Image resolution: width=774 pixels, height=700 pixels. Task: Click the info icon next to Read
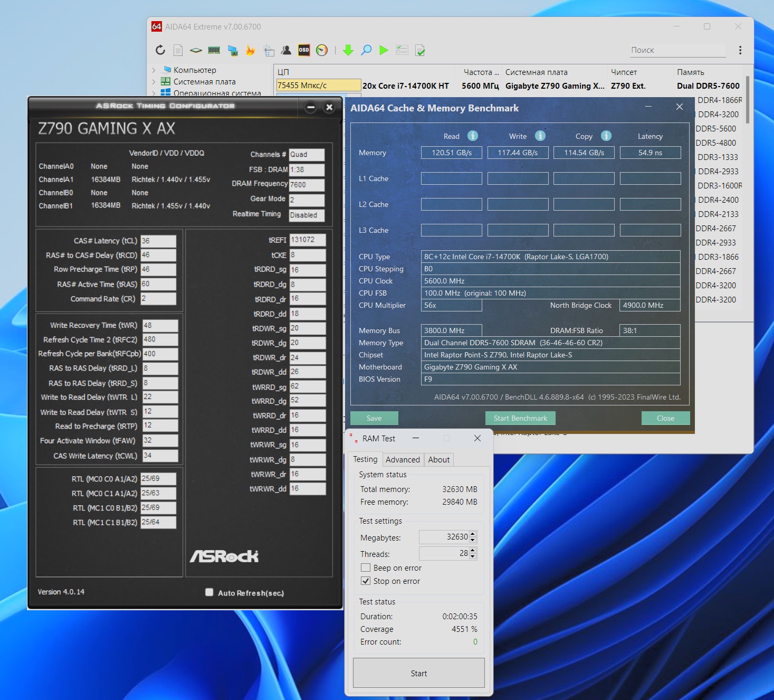click(473, 136)
